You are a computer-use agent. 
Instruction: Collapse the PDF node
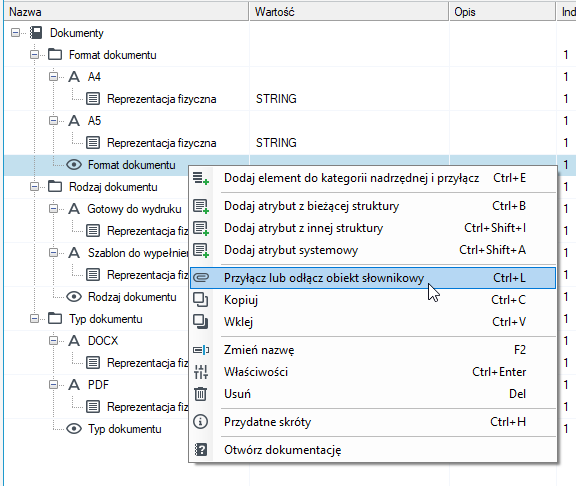tap(54, 385)
